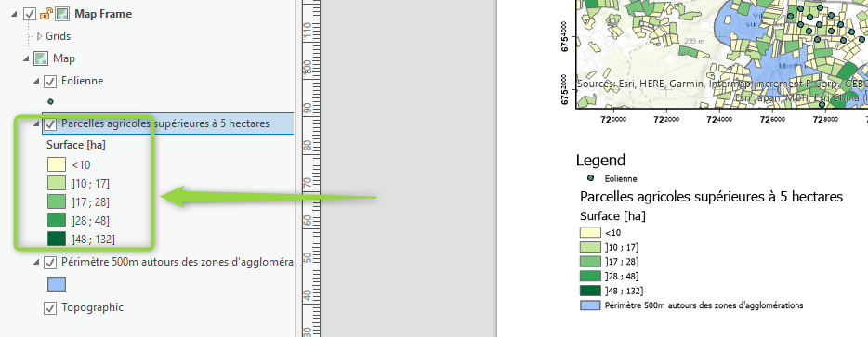Select the Topographic layer name
Image resolution: width=868 pixels, height=337 pixels.
click(x=92, y=307)
